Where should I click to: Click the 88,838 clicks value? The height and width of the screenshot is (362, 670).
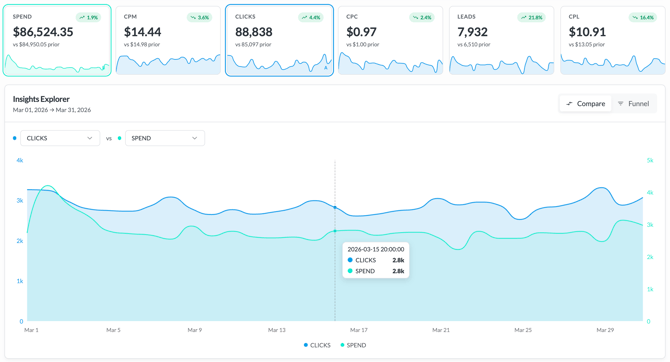click(x=254, y=32)
